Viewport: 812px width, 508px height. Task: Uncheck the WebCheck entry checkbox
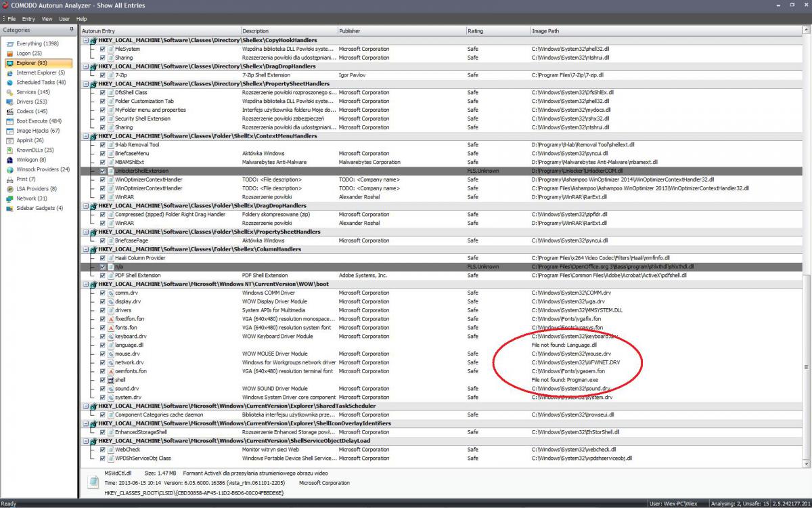tap(103, 449)
